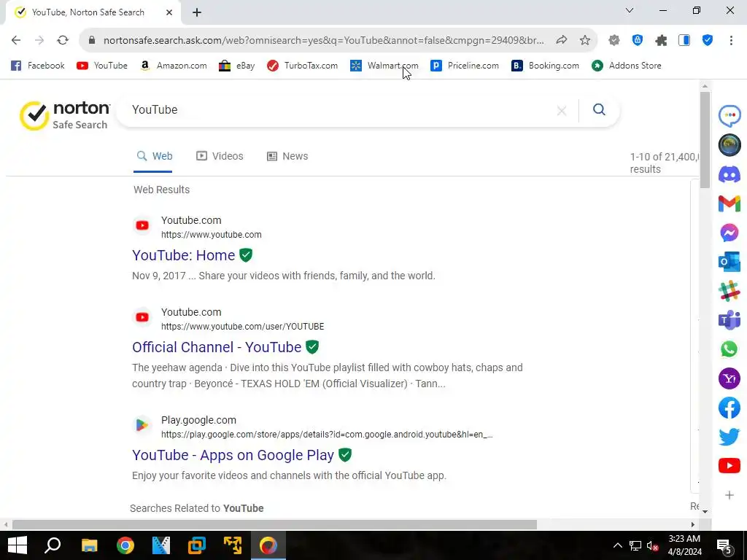
Task: Reload the current page
Action: click(x=63, y=40)
